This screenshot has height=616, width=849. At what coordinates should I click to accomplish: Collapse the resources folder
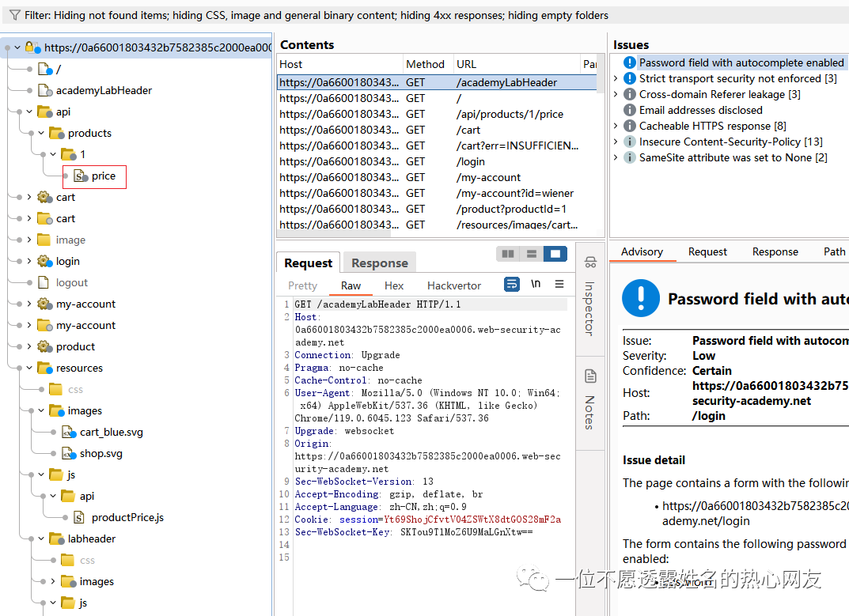(29, 368)
